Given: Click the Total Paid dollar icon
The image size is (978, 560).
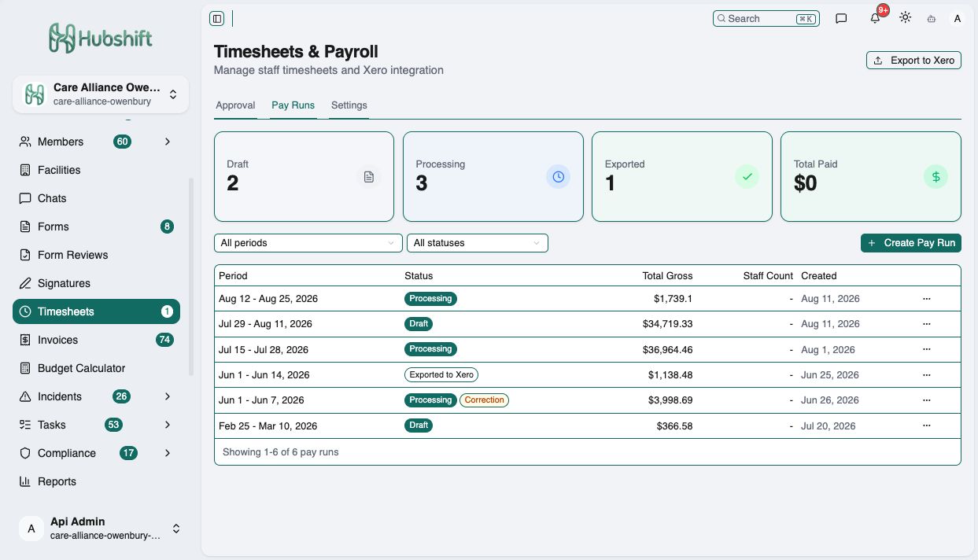Looking at the screenshot, I should 936,177.
